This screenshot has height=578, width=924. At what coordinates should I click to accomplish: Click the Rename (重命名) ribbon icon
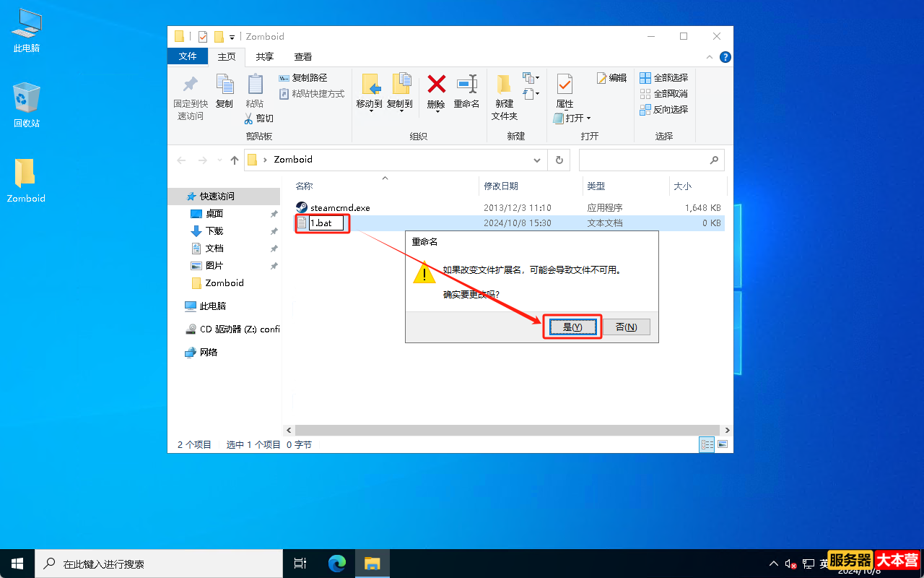[x=467, y=85]
